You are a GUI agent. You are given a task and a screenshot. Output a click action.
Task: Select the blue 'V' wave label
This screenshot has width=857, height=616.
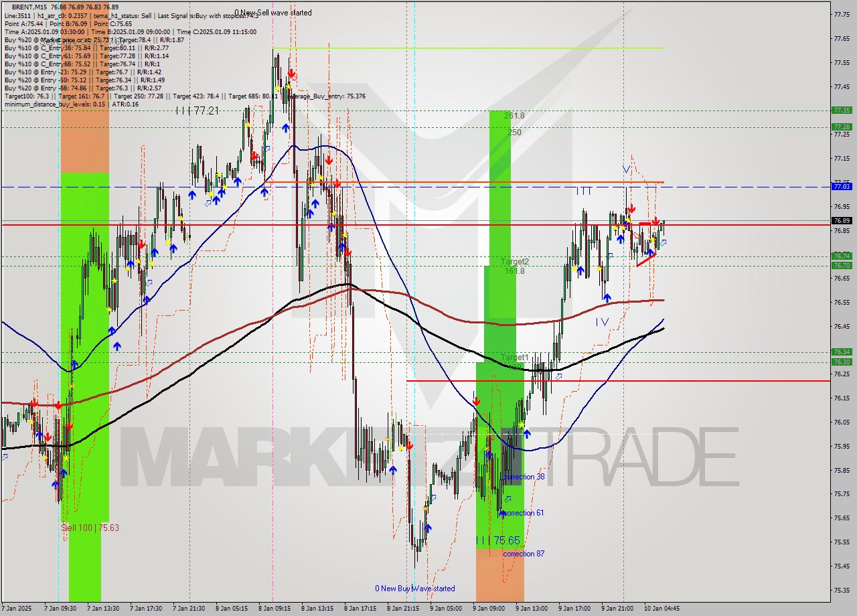click(626, 169)
